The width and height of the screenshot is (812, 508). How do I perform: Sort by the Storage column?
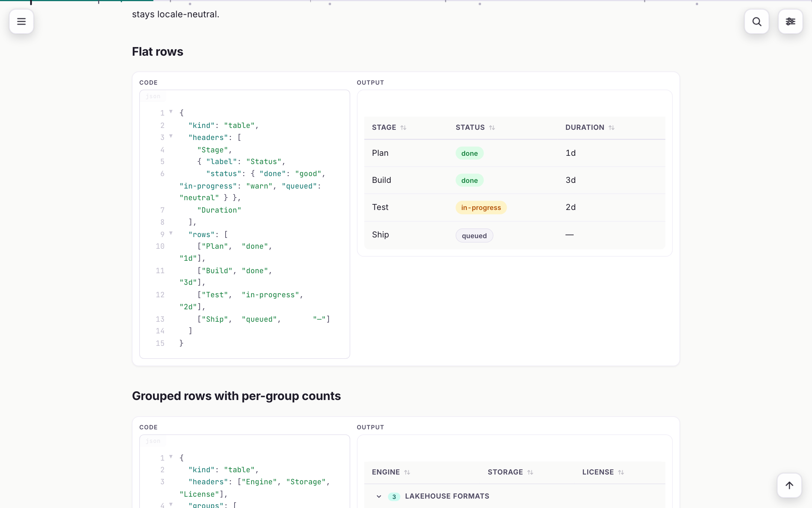pyautogui.click(x=511, y=472)
